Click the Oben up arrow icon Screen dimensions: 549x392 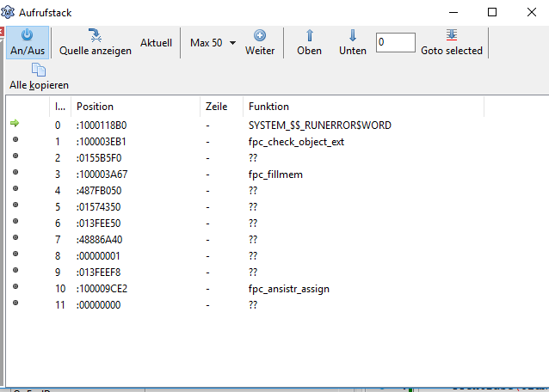tap(309, 35)
